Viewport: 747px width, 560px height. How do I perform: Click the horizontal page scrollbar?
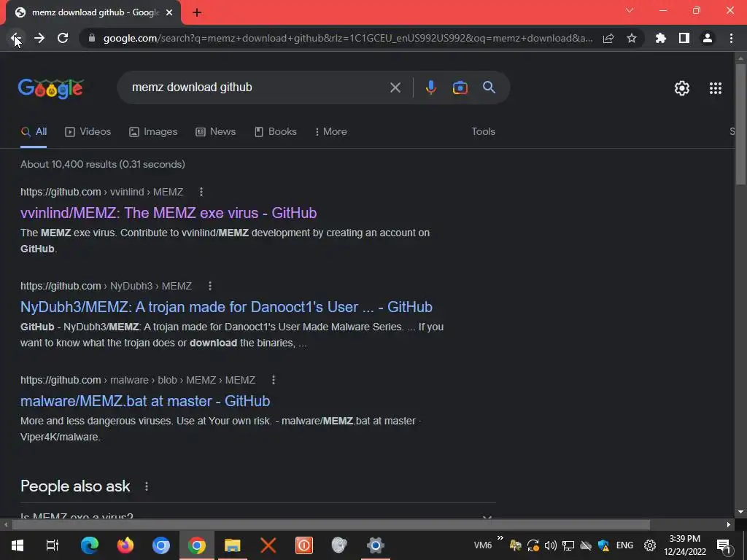coord(330,525)
